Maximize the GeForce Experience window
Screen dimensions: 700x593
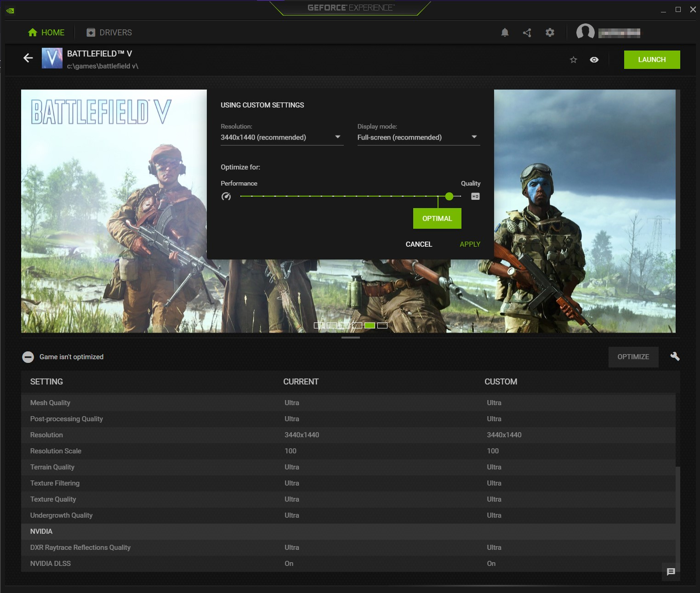point(678,10)
